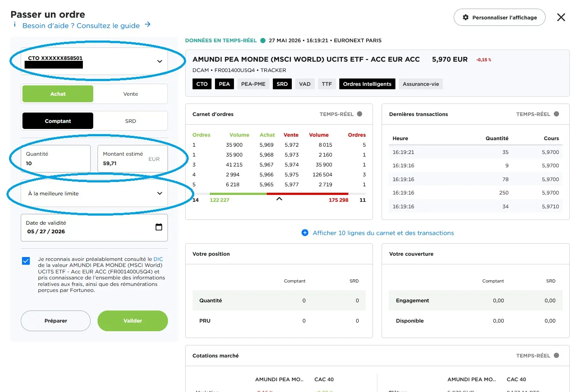Click the VAD eligibility tag
This screenshot has height=392, width=578.
[x=305, y=84]
